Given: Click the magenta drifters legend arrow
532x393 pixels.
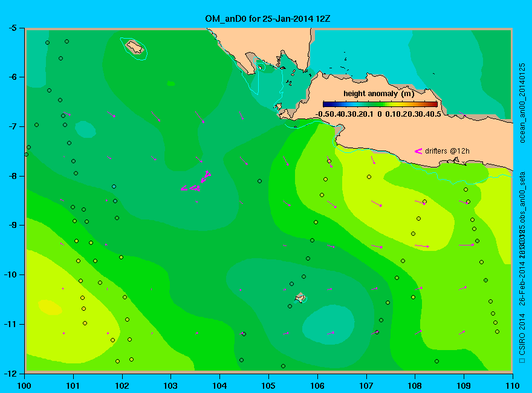Looking at the screenshot, I should pos(418,151).
